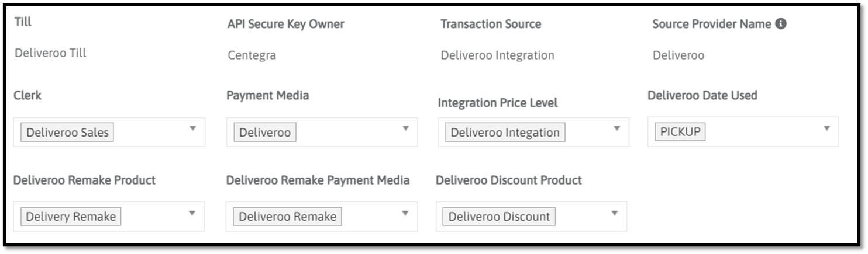Click the Source Provider Name info icon
This screenshot has height=254, width=868.
[780, 25]
